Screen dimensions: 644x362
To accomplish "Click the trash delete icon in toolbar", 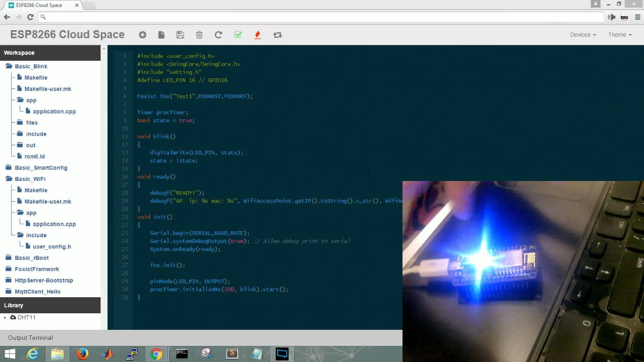I will pyautogui.click(x=199, y=35).
